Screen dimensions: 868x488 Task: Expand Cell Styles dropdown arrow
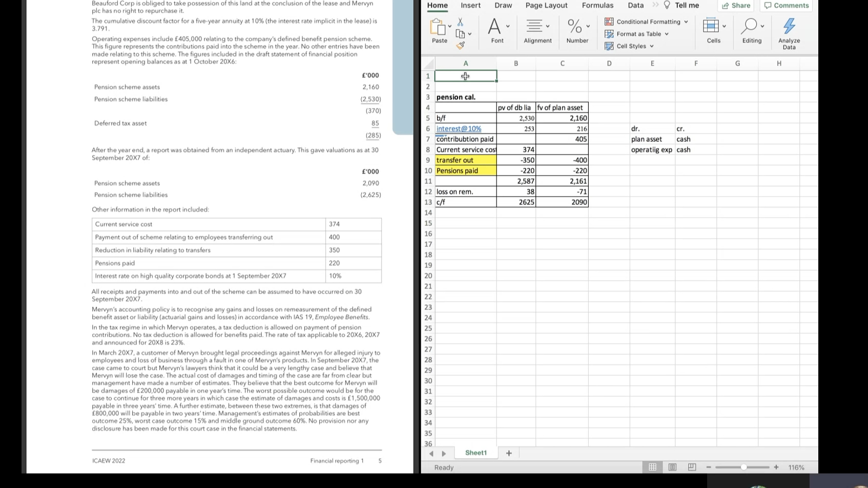point(652,46)
